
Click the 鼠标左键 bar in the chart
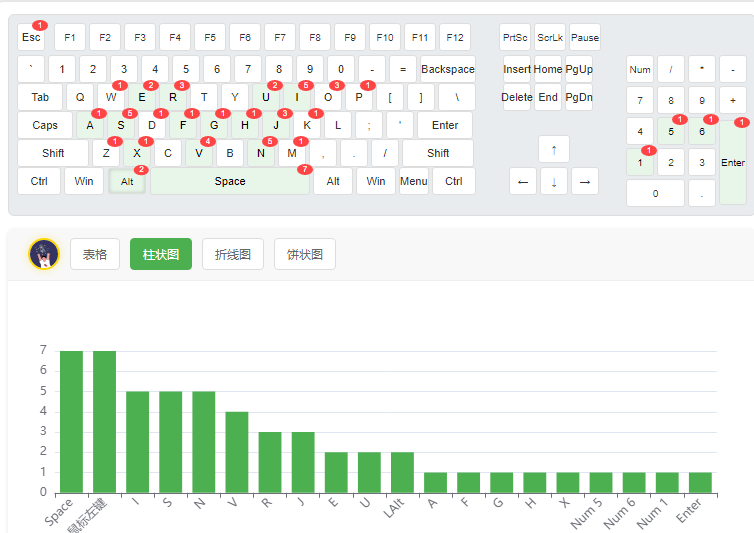pyautogui.click(x=104, y=422)
